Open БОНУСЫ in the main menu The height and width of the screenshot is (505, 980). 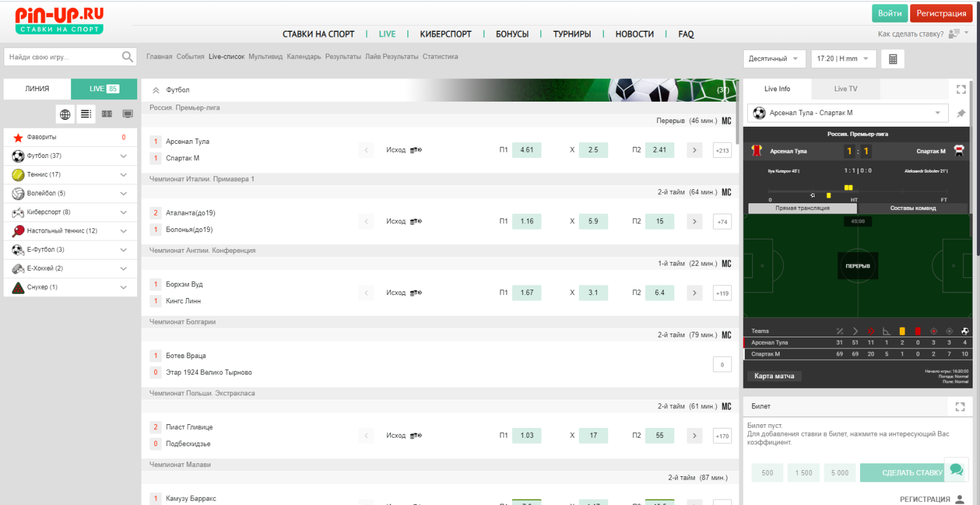512,34
